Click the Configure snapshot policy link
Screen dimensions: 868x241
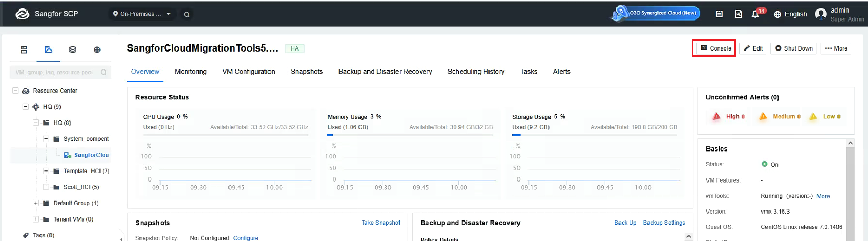point(246,238)
